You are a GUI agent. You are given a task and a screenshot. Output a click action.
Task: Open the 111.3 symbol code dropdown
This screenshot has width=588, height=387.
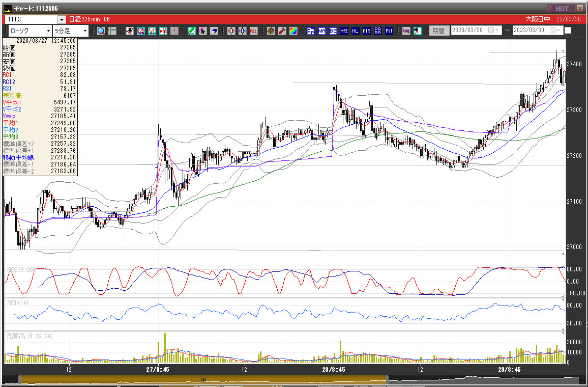[62, 19]
